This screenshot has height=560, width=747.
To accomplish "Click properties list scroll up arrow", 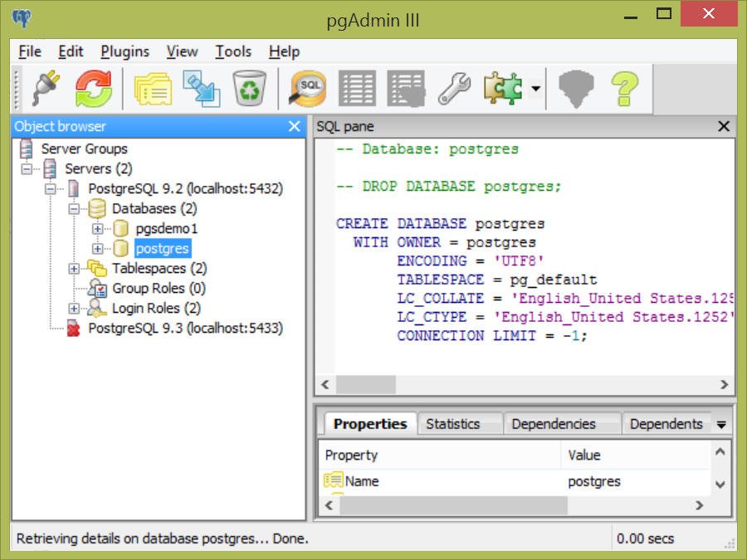I will [x=720, y=451].
